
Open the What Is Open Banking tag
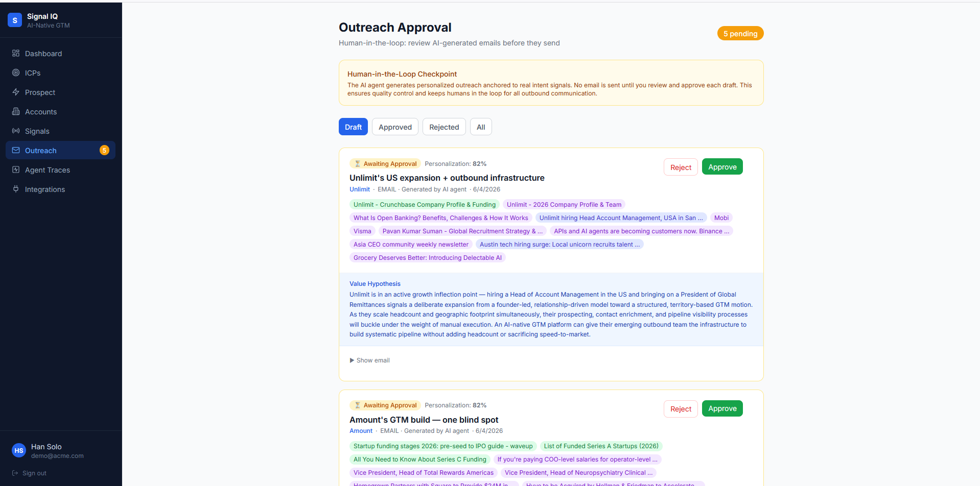tap(441, 218)
